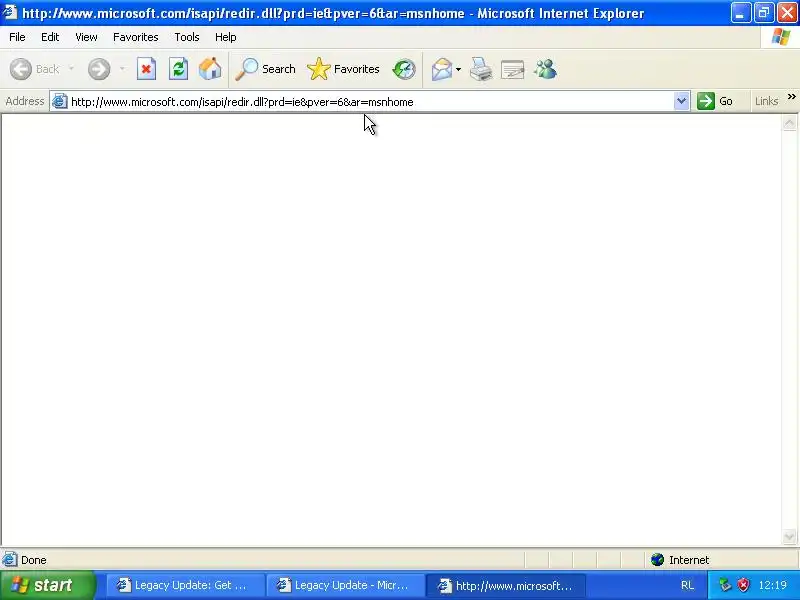Click the green Go button
This screenshot has height=600, width=800.
[716, 101]
